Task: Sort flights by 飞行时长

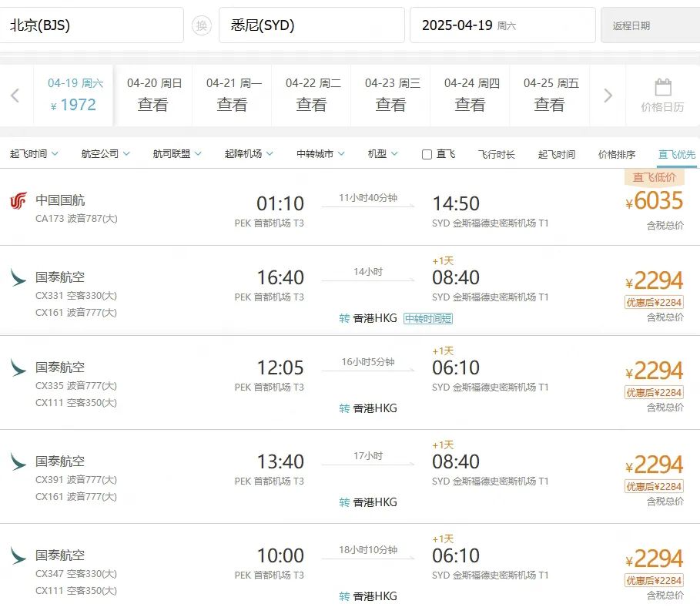Action: [497, 154]
